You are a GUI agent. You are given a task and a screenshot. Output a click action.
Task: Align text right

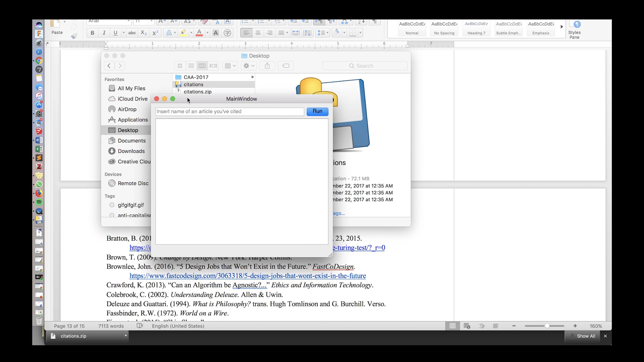(270, 33)
